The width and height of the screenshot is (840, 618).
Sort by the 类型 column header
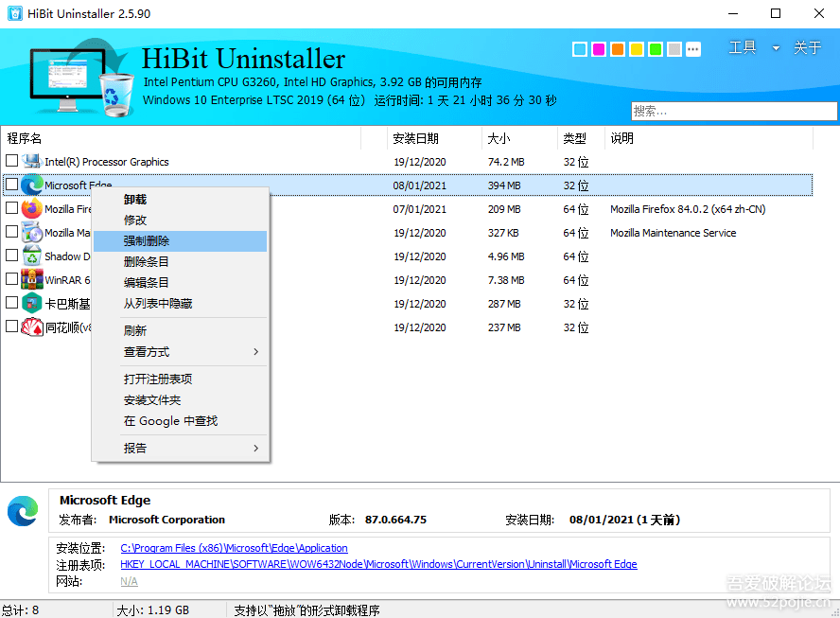click(581, 138)
